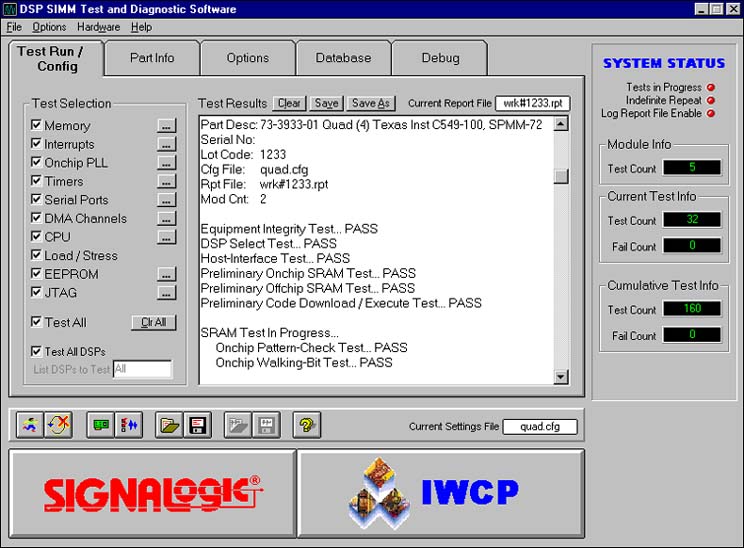Uncheck the Memory test checkbox
The width and height of the screenshot is (744, 548).
(36, 125)
